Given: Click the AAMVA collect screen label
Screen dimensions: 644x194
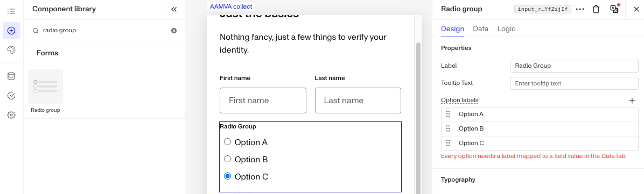Looking at the screenshot, I should tap(230, 6).
